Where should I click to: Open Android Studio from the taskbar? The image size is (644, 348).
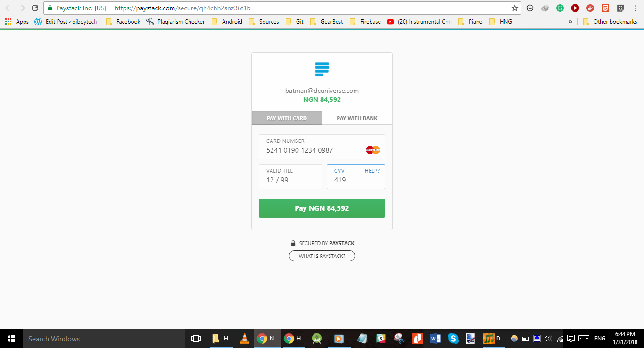pyautogui.click(x=317, y=339)
